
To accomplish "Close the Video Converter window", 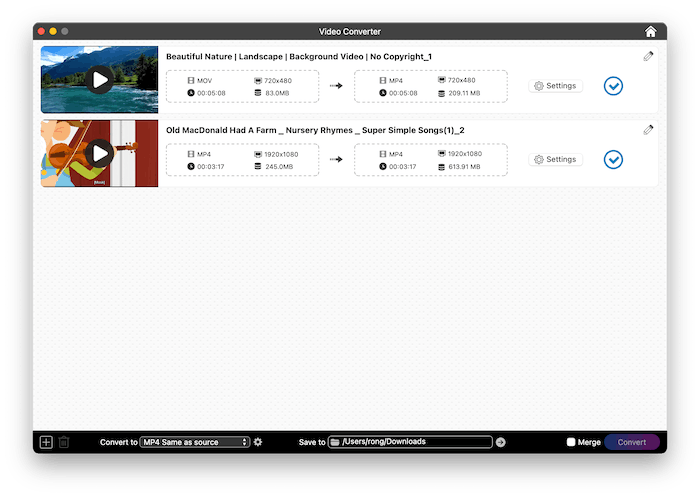I will [42, 31].
